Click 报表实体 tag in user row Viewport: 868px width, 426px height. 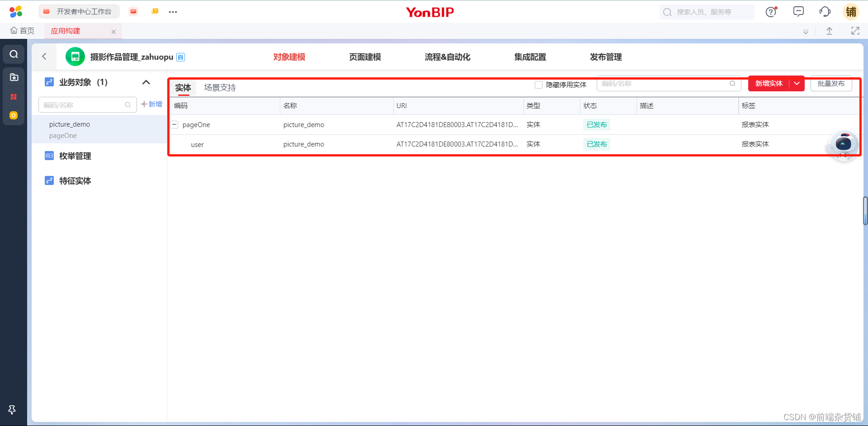(755, 144)
